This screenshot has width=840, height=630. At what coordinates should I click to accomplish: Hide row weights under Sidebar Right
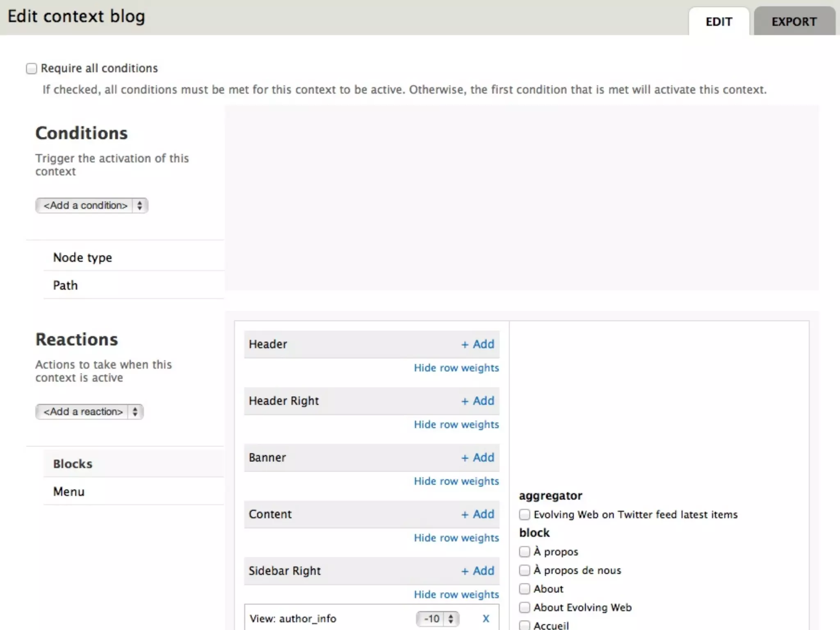[456, 594]
